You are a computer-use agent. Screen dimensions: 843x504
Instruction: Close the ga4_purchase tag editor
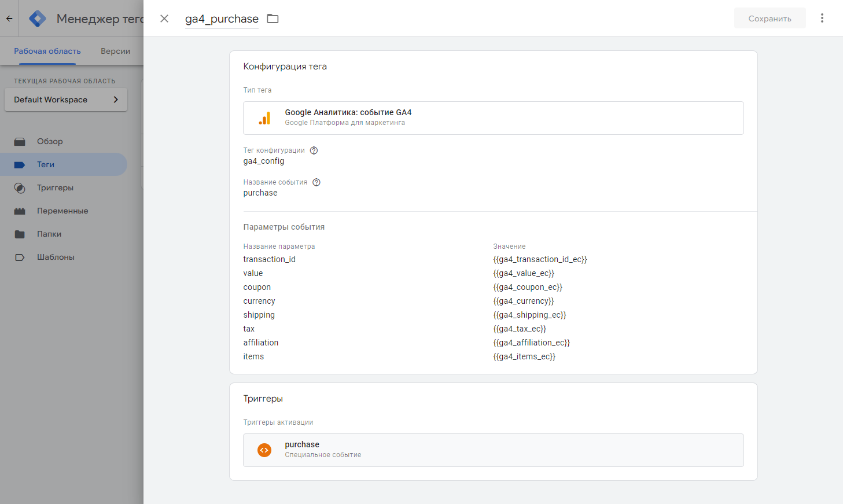[x=164, y=19]
